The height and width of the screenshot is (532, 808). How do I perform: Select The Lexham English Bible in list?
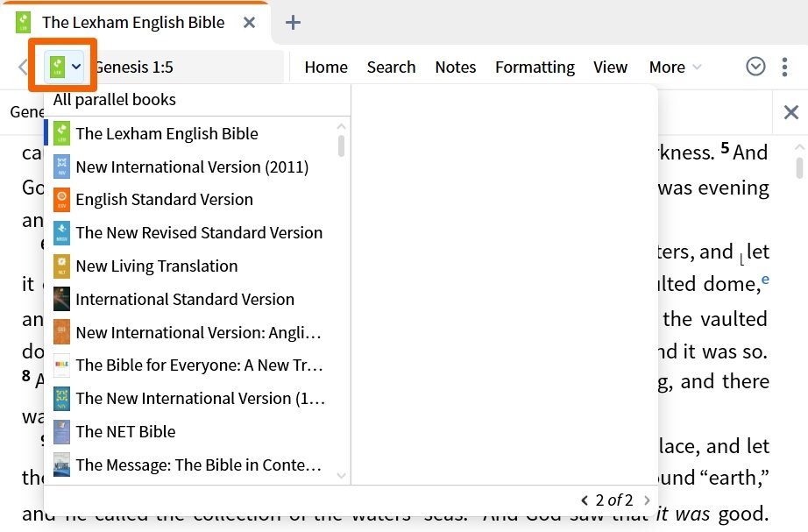[x=191, y=133]
